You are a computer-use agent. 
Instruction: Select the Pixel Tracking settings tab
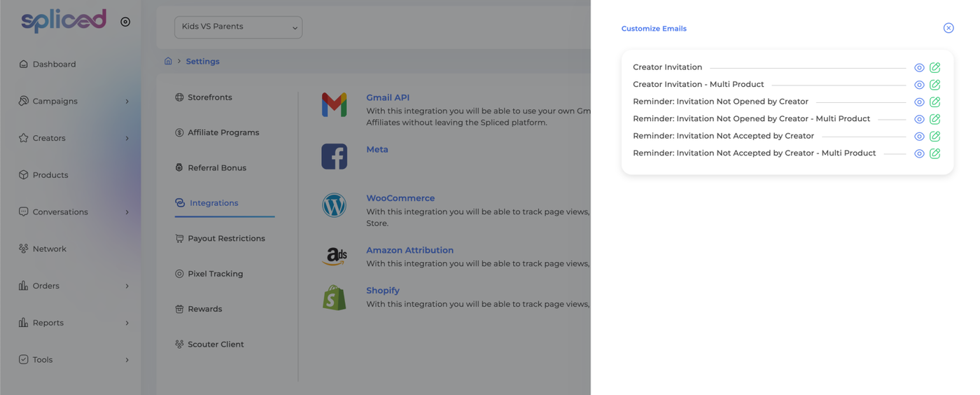click(x=215, y=274)
